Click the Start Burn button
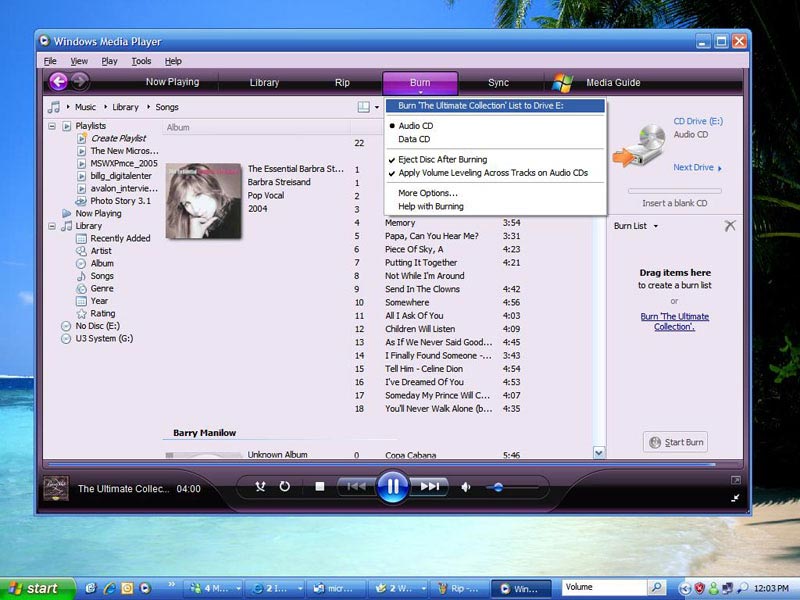 (x=676, y=442)
